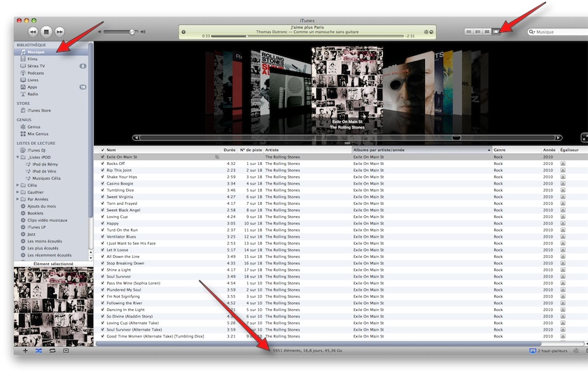
Task: Toggle shuffle in bottom bar
Action: [38, 350]
